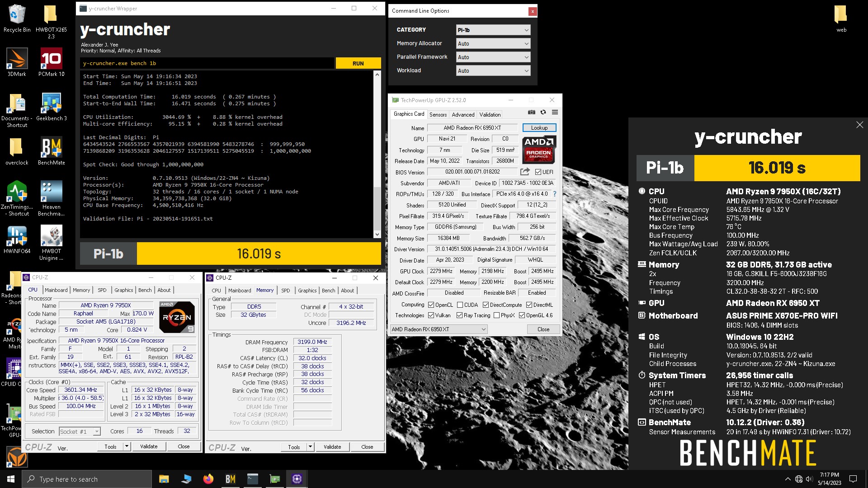The width and height of the screenshot is (868, 488).
Task: Toggle the PhysX checkbox
Action: point(496,315)
